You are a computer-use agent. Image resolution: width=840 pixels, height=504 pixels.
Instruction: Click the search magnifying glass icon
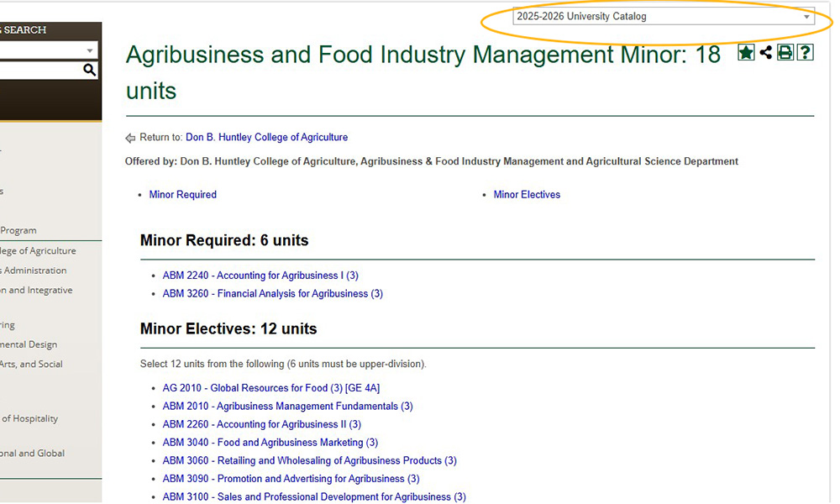point(89,70)
